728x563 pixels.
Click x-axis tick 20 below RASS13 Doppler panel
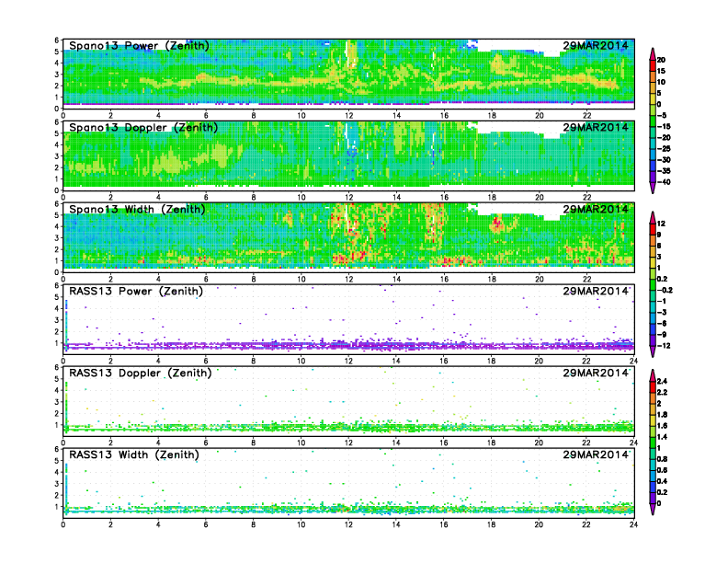pos(539,442)
